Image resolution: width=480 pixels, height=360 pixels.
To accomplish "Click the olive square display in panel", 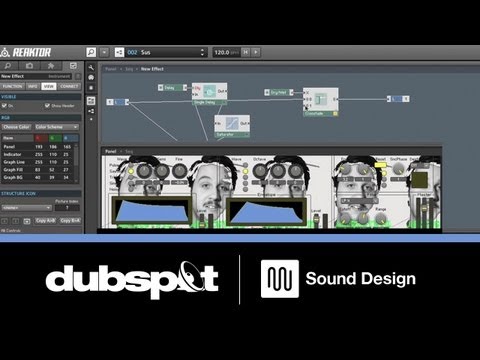I will [x=420, y=180].
